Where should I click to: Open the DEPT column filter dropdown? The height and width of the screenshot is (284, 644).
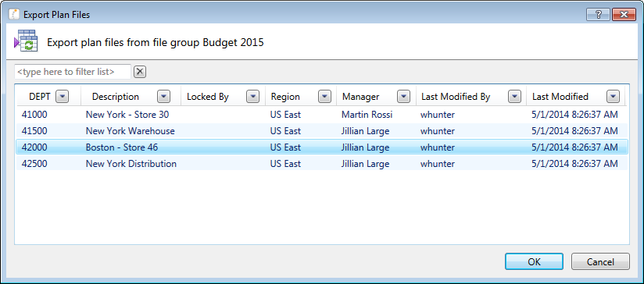click(x=62, y=97)
